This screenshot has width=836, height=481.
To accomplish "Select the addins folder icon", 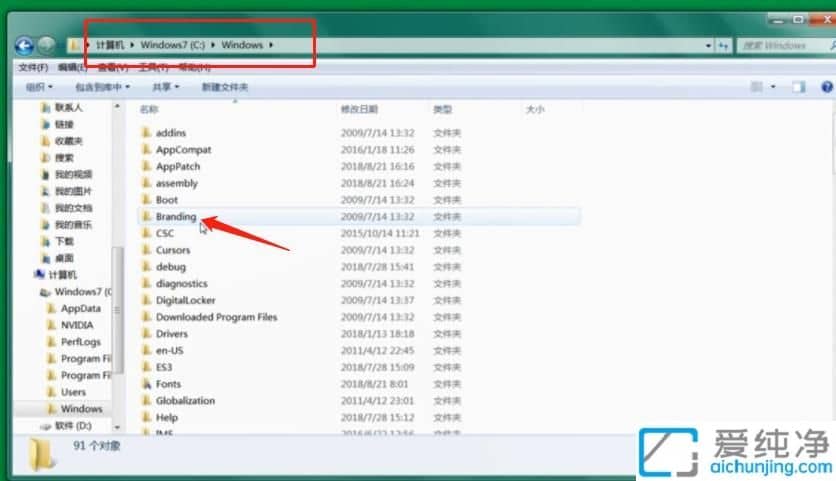I will pyautogui.click(x=147, y=132).
